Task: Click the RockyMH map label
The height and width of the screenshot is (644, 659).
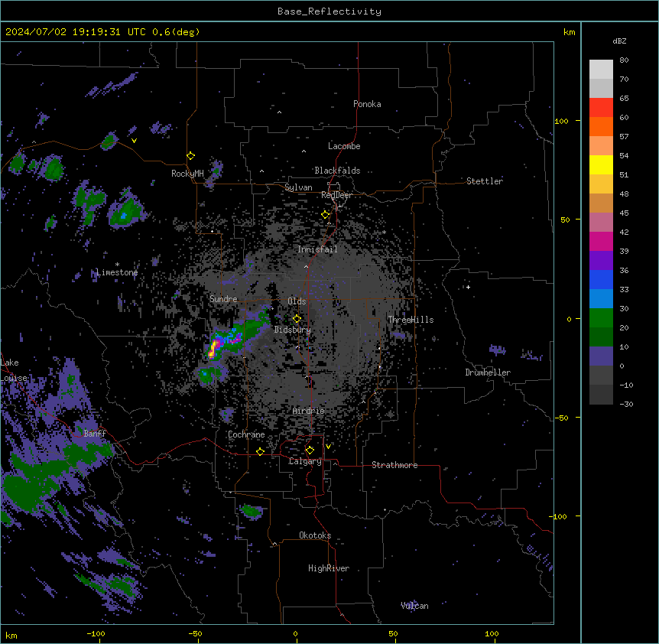Action: [187, 174]
